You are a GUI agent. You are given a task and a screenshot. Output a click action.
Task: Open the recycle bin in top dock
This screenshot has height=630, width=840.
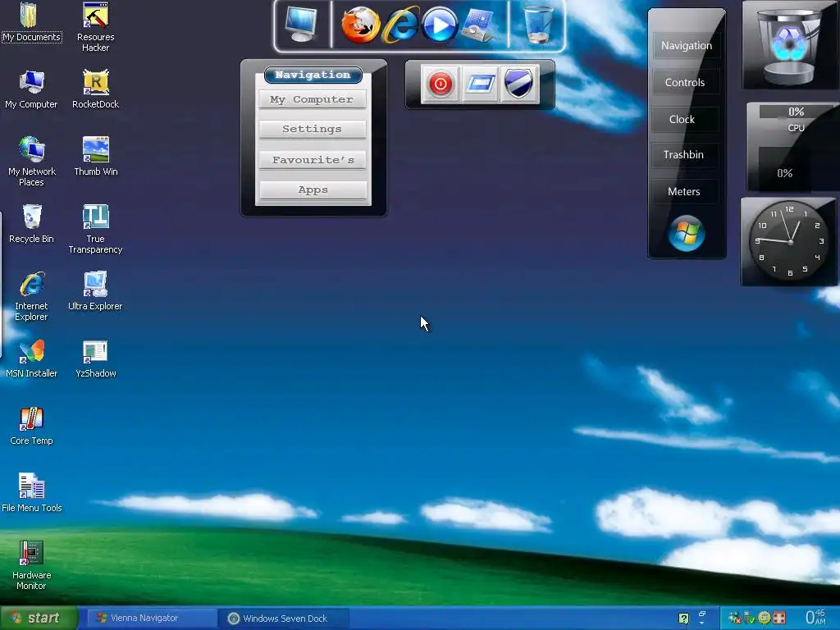click(538, 24)
